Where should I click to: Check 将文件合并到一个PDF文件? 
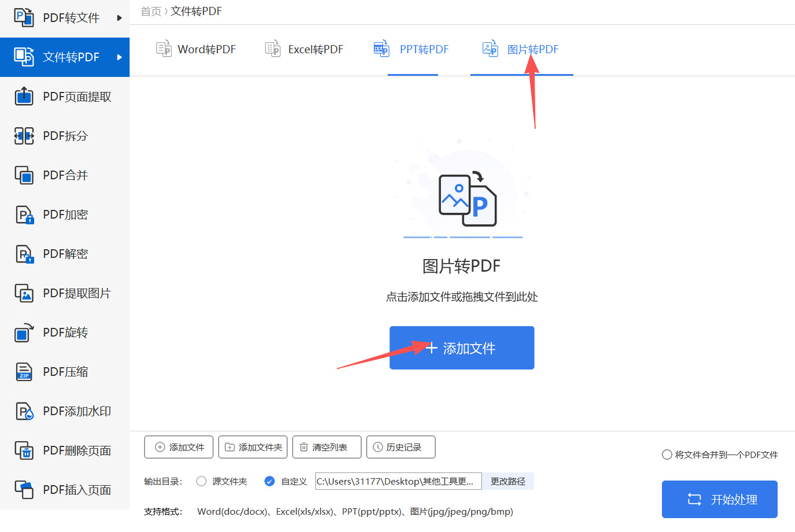point(667,455)
